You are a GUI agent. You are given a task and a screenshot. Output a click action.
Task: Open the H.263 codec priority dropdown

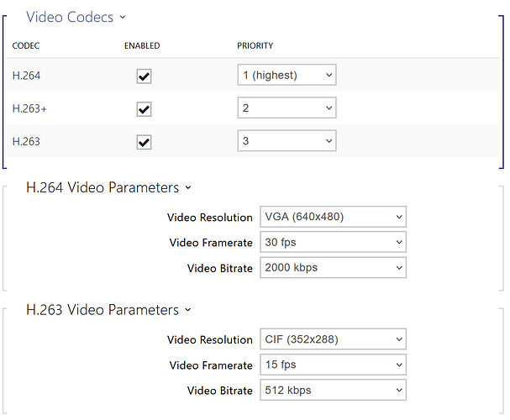pos(287,141)
